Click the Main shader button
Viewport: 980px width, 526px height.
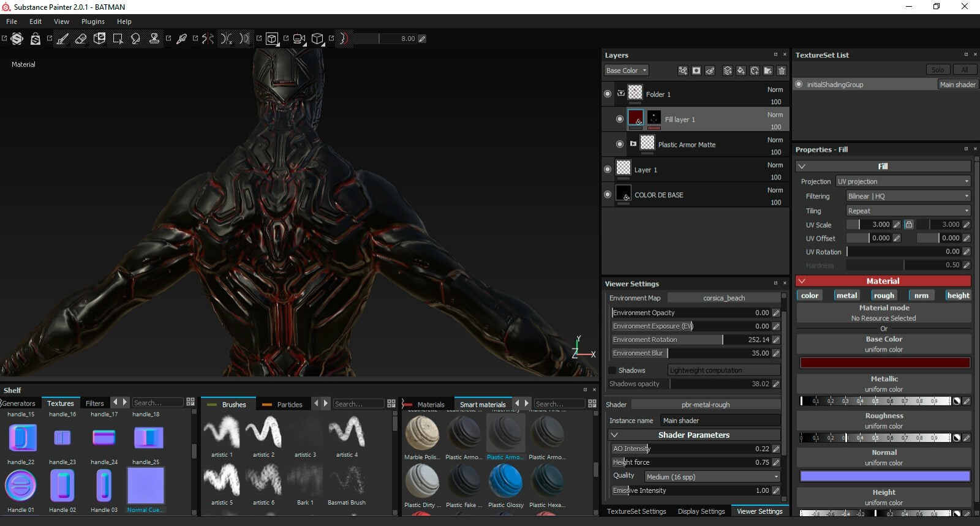[957, 85]
